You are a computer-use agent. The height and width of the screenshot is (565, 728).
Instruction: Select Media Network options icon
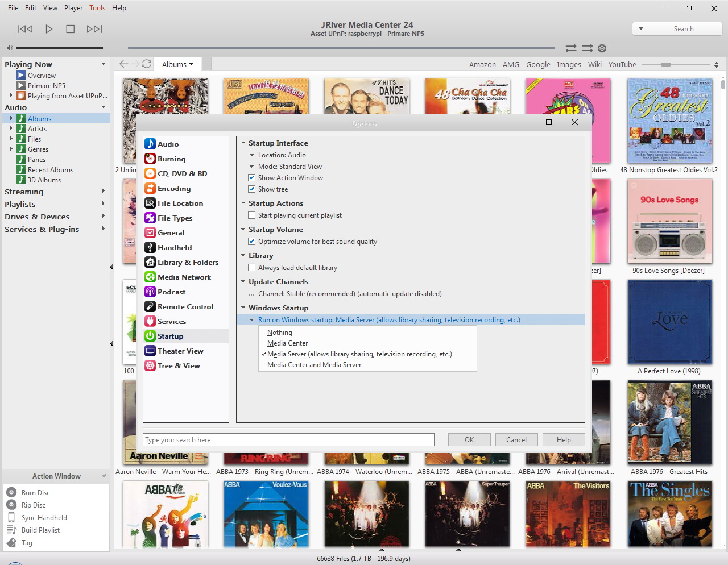[150, 277]
